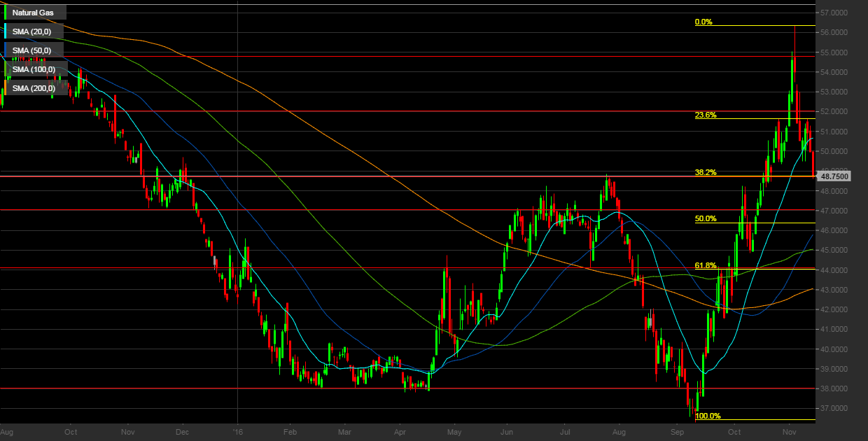The height and width of the screenshot is (441, 868).
Task: Click the green Natural Gas color marker
Action: pos(6,13)
